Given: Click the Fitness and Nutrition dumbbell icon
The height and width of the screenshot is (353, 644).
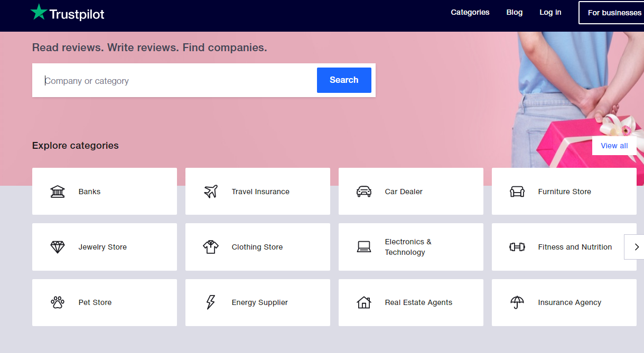Looking at the screenshot, I should pyautogui.click(x=517, y=247).
